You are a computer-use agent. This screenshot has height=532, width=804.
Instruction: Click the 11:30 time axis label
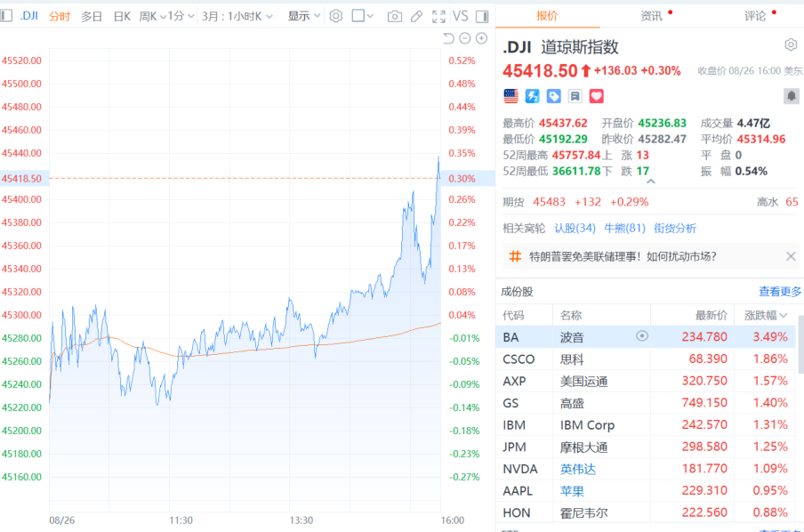[181, 520]
